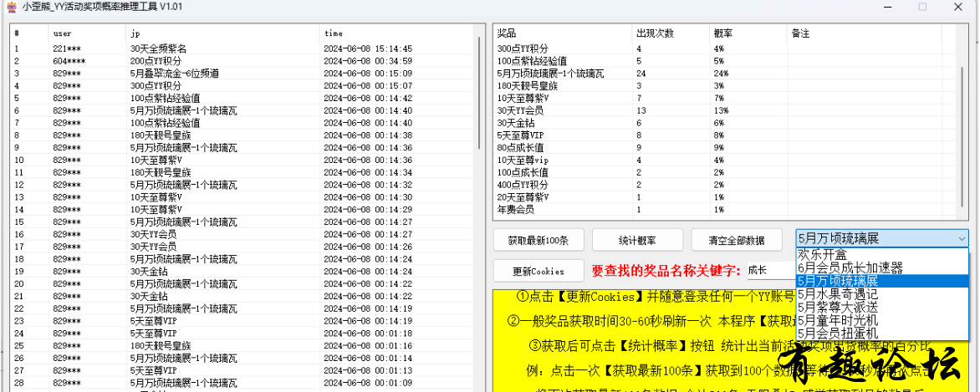Click the time column header
980x392 pixels.
(397, 33)
